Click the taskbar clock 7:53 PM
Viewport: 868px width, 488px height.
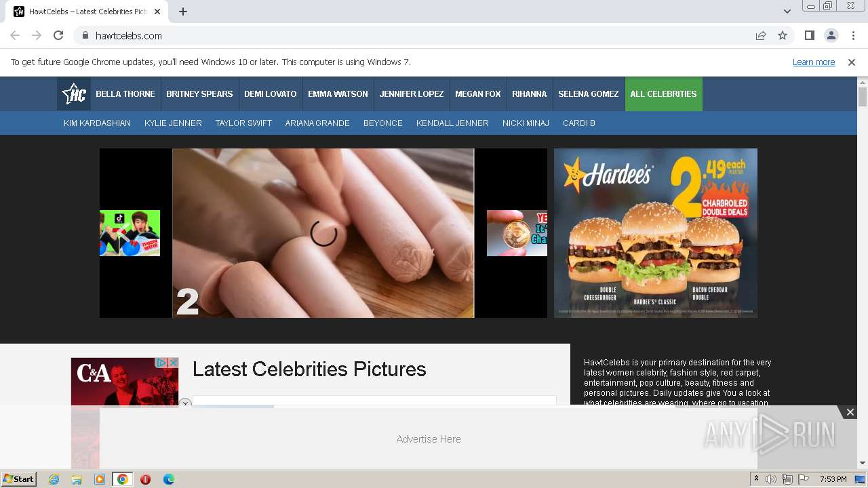coord(833,479)
